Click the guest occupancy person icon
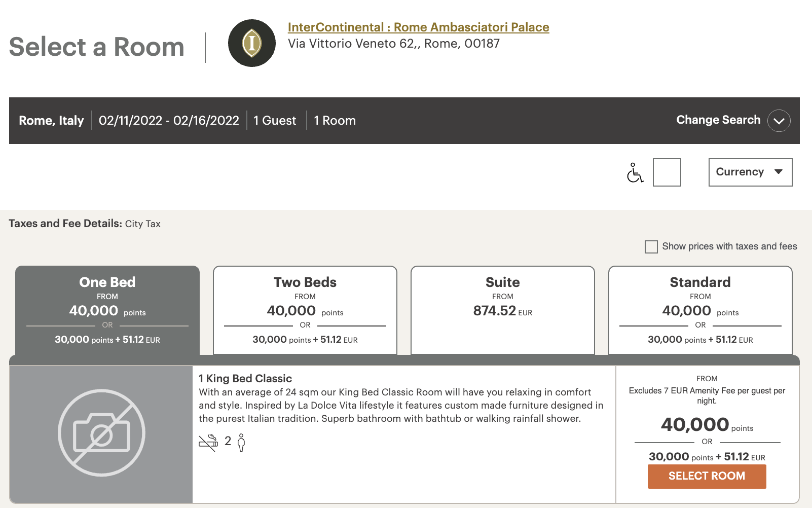 tap(241, 443)
